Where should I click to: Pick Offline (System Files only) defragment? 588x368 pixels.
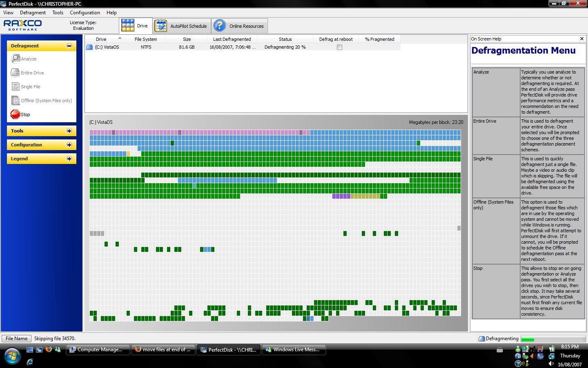pos(42,101)
